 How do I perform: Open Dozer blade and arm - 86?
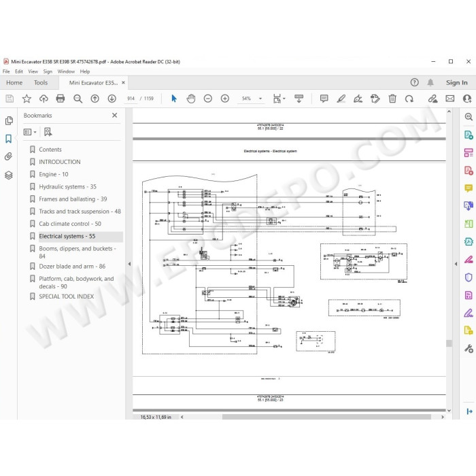point(72,267)
